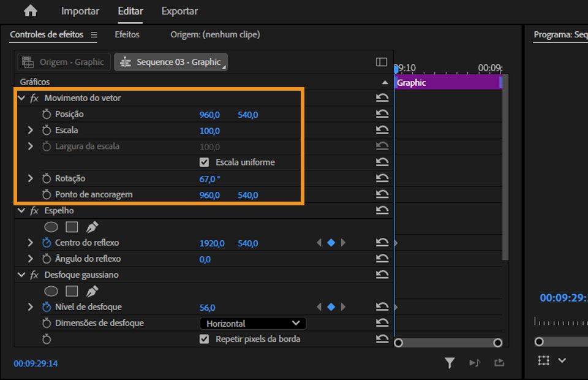Uncheck Escala uniforme
The height and width of the screenshot is (380, 588).
click(x=204, y=162)
